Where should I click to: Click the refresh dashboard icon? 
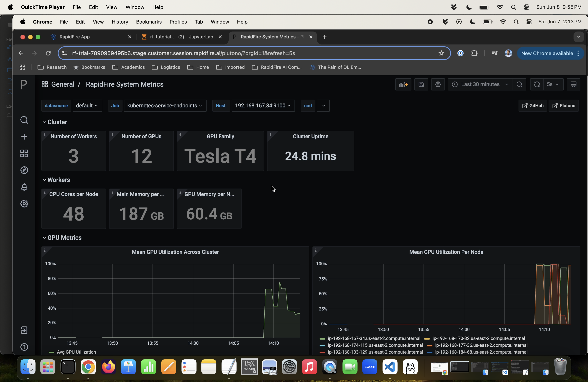tap(537, 84)
